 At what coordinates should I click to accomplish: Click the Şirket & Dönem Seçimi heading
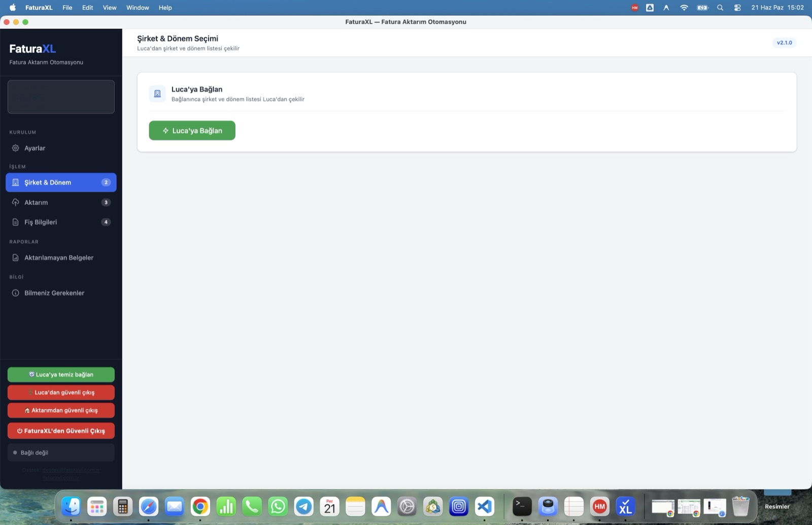(x=178, y=39)
